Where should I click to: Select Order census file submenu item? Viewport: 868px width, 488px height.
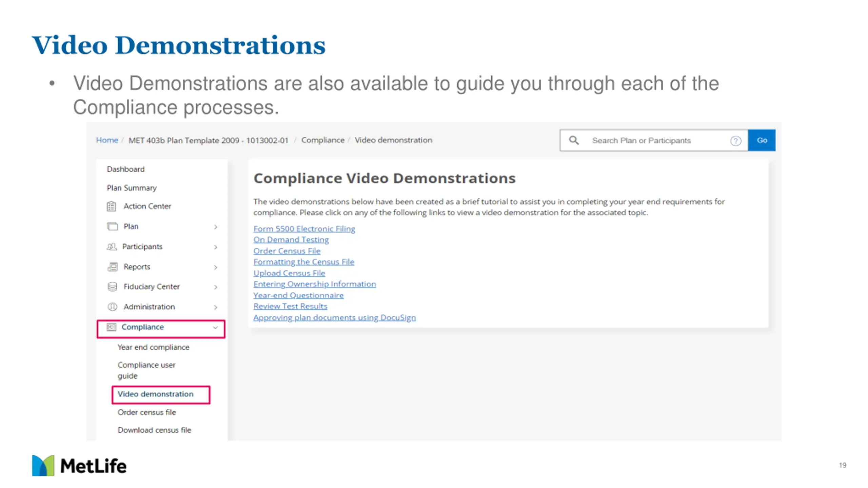(146, 412)
